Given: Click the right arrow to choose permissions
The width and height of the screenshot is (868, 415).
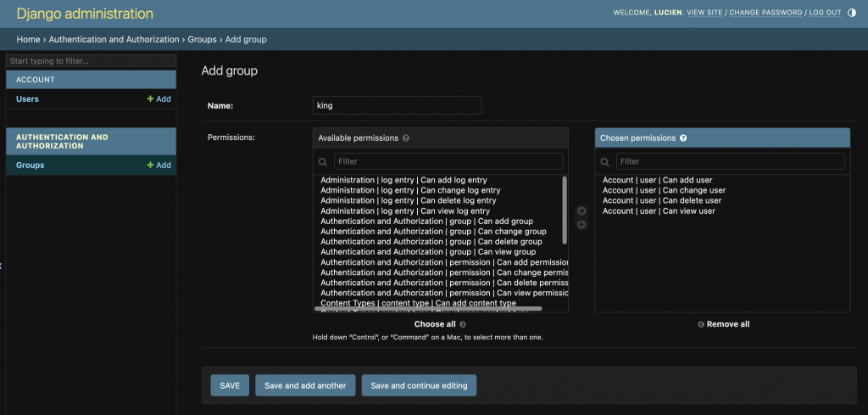Looking at the screenshot, I should coord(581,210).
